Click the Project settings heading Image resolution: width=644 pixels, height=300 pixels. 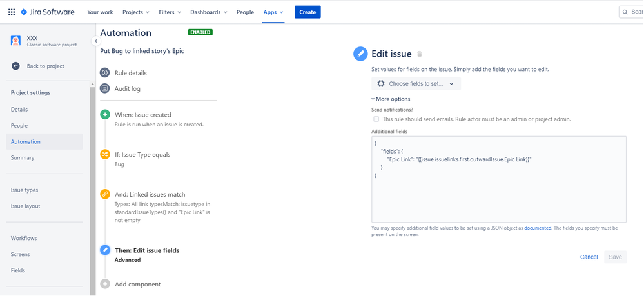coord(30,92)
